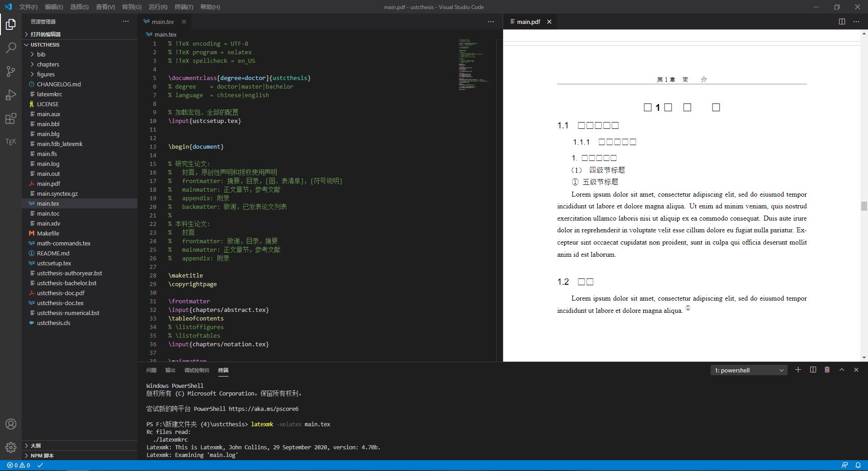Image resolution: width=868 pixels, height=471 pixels.
Task: Open the Source Control sidebar icon
Action: (10, 71)
